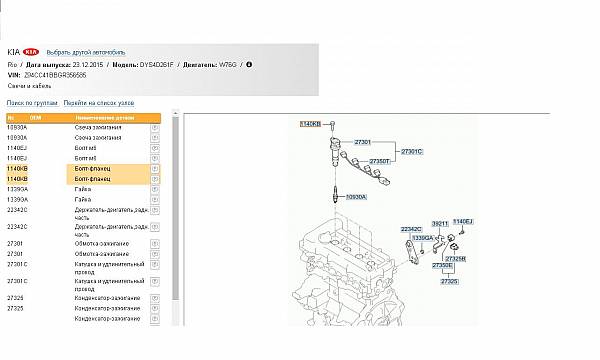Click the parts list vertical scrollbar
Image resolution: width=600 pixels, height=360 pixels.
point(176,209)
